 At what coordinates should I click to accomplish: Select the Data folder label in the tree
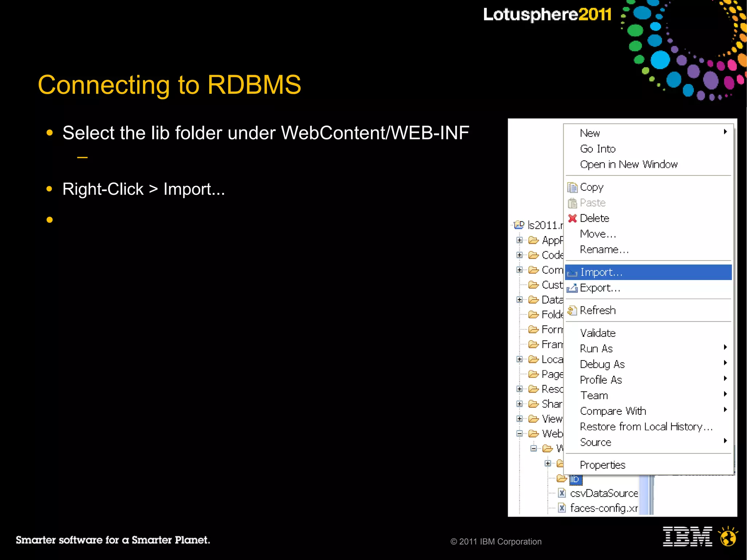[x=553, y=300]
